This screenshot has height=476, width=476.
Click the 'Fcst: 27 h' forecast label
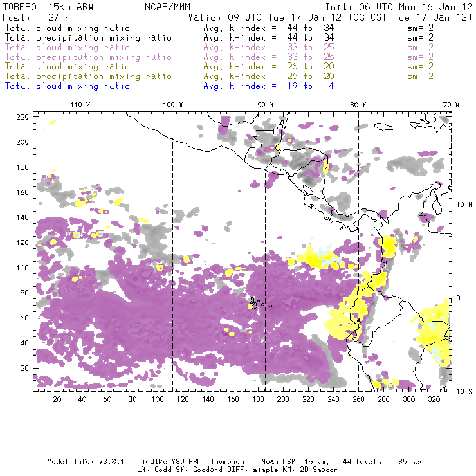tap(37, 17)
